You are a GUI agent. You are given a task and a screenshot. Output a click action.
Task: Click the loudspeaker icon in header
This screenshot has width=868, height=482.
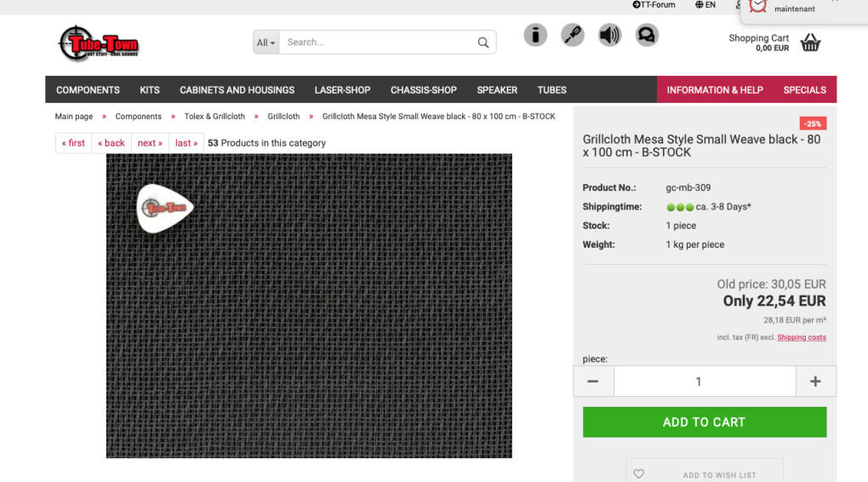coord(609,35)
